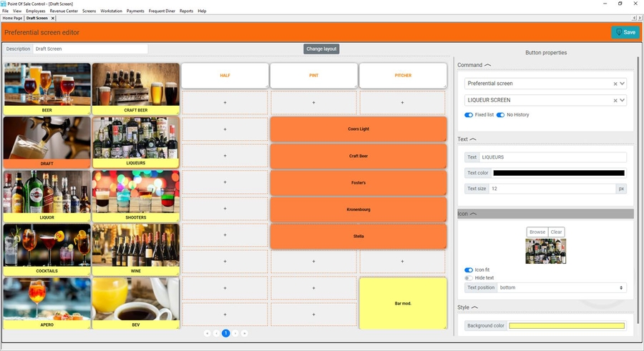Image resolution: width=644 pixels, height=351 pixels.
Task: Open the Workstation menu
Action: [112, 11]
